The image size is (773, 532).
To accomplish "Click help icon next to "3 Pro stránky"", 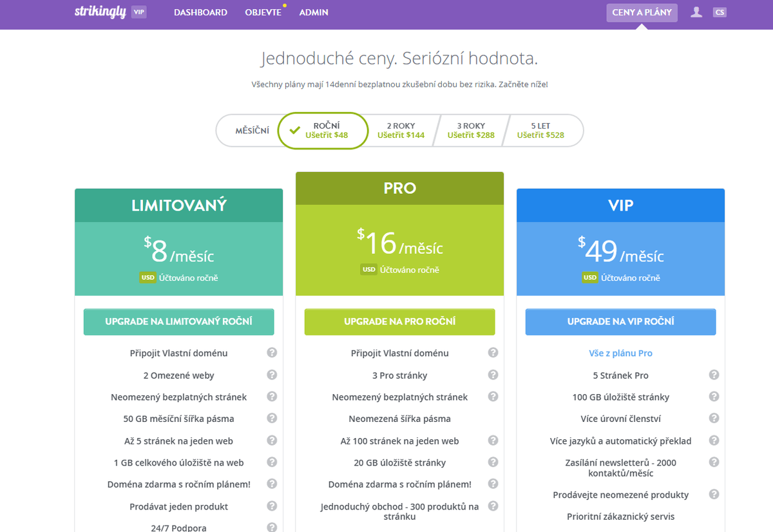I will [493, 375].
